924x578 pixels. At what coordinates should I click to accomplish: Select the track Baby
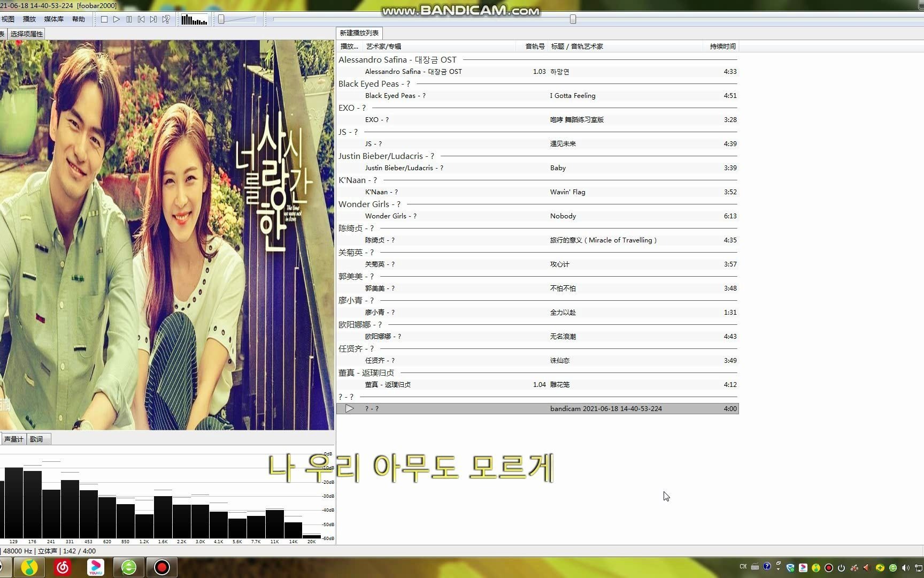coord(537,168)
